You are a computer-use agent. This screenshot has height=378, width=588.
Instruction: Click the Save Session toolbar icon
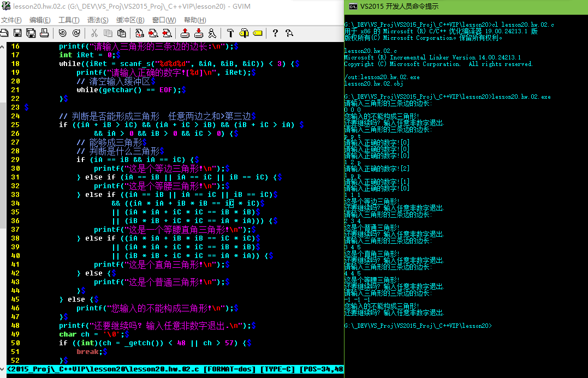pos(199,33)
